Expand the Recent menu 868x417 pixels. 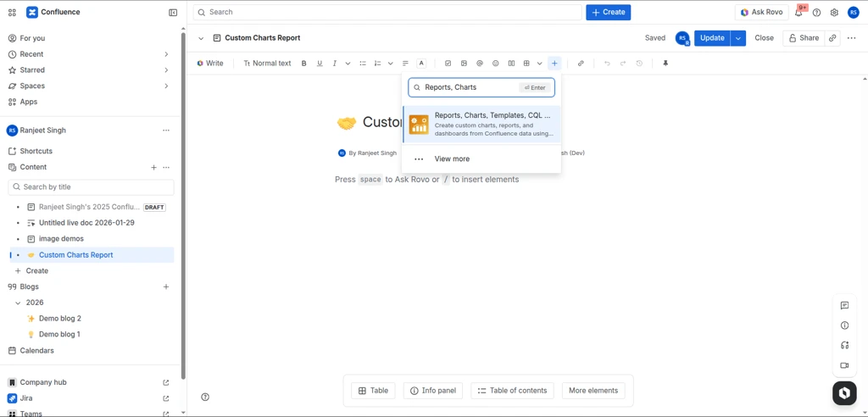[166, 54]
